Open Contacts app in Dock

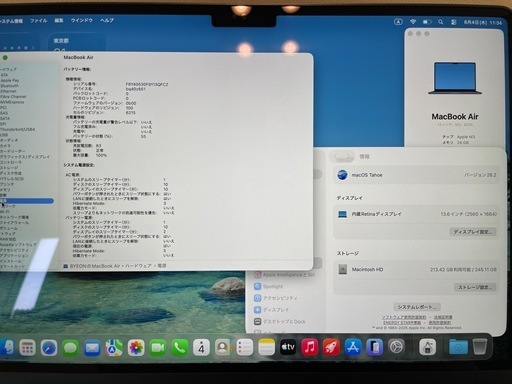click(223, 348)
